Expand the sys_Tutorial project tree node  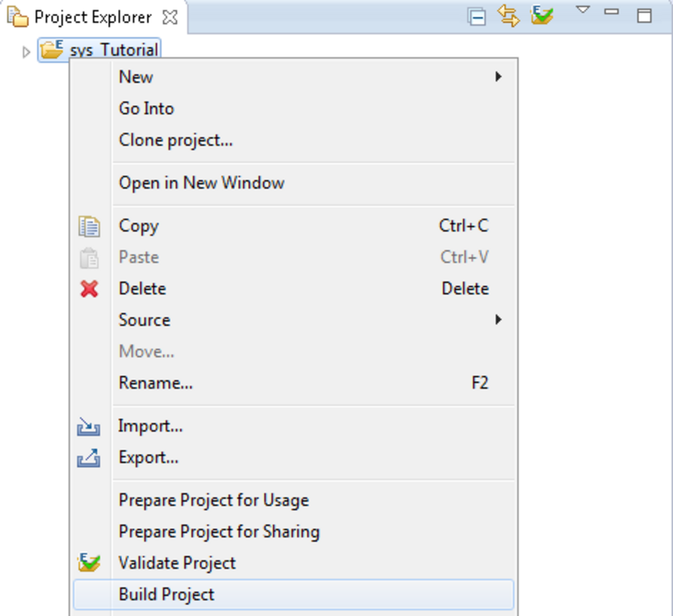click(26, 52)
